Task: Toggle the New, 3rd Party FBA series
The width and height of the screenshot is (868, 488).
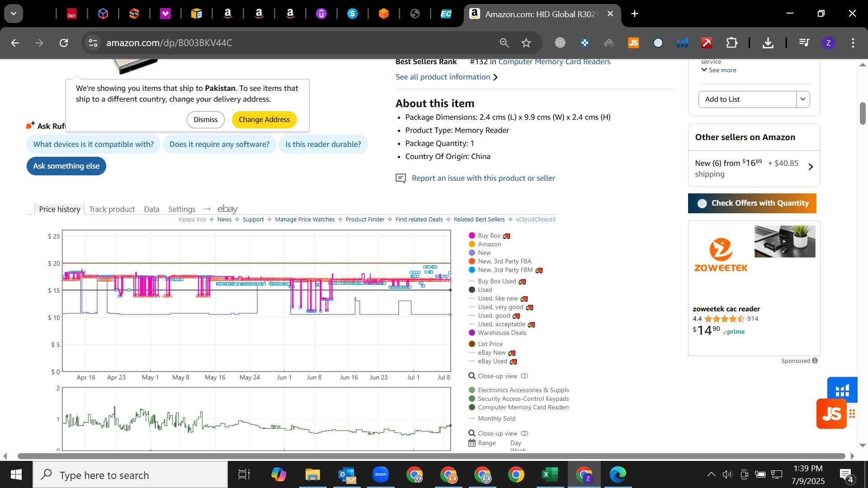Action: [x=500, y=261]
